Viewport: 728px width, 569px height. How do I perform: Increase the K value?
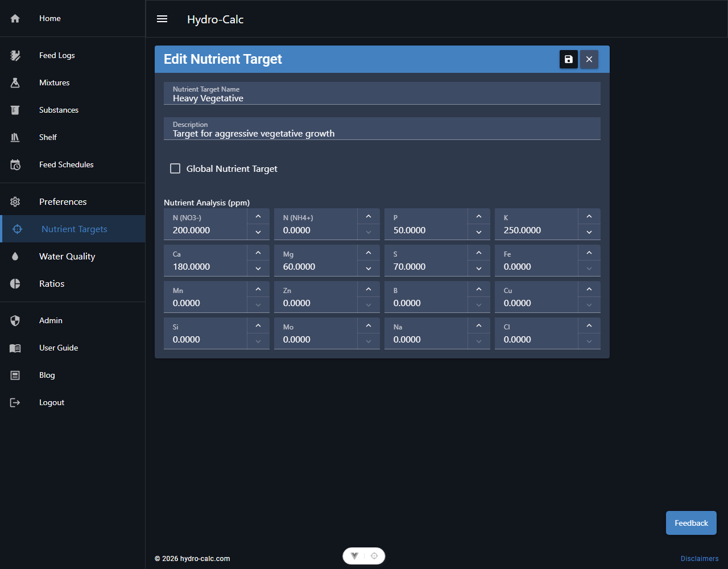(x=589, y=216)
